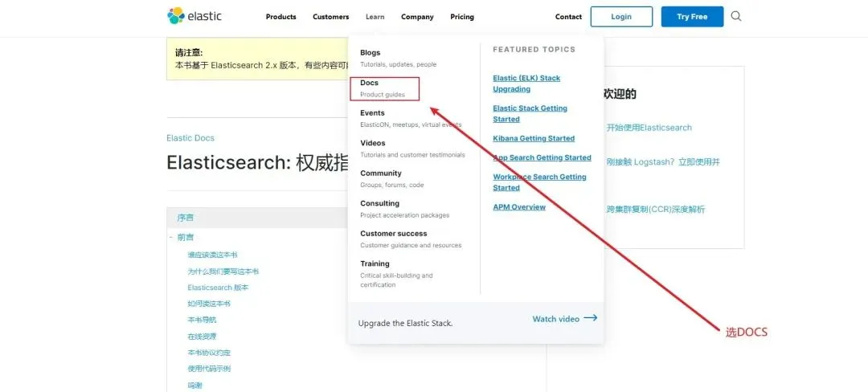
Task: Open the search magnifier icon
Action: 736,16
